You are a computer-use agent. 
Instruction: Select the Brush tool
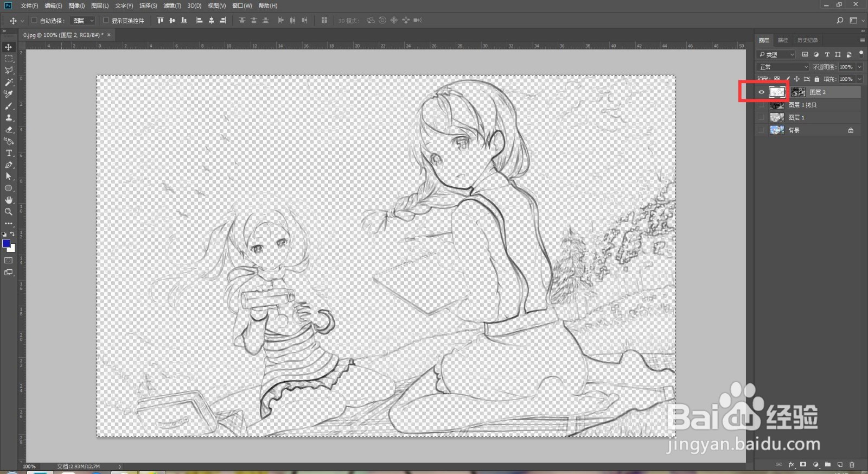click(x=9, y=106)
